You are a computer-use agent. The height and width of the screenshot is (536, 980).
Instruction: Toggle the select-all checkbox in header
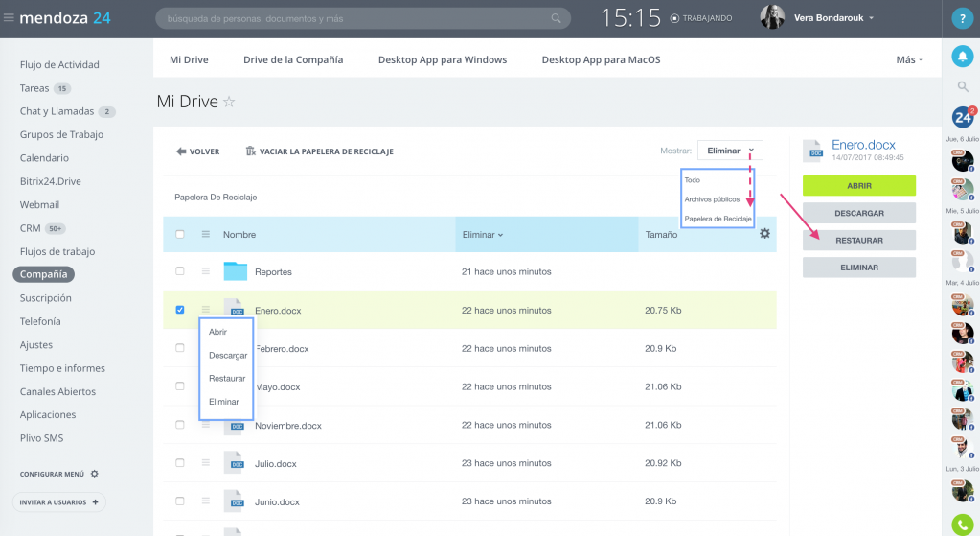tap(180, 234)
